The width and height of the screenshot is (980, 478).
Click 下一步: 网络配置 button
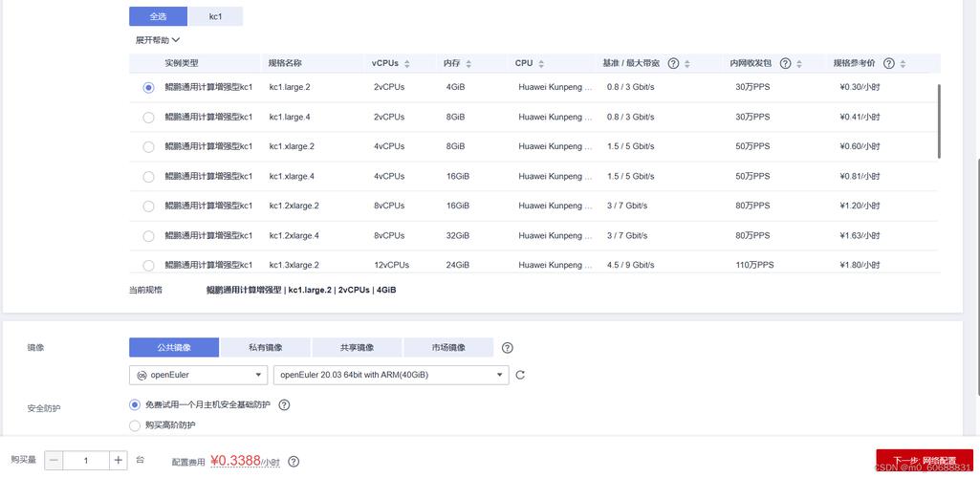tap(925, 461)
